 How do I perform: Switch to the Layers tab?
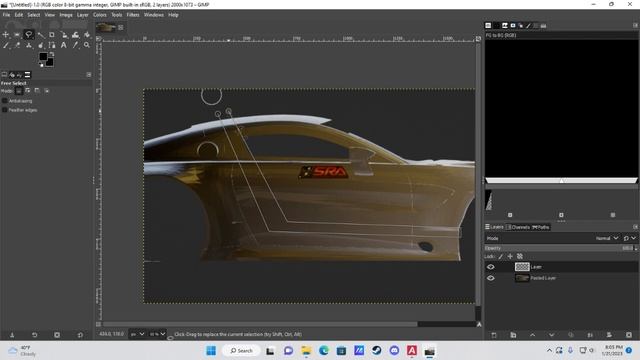[x=494, y=227]
